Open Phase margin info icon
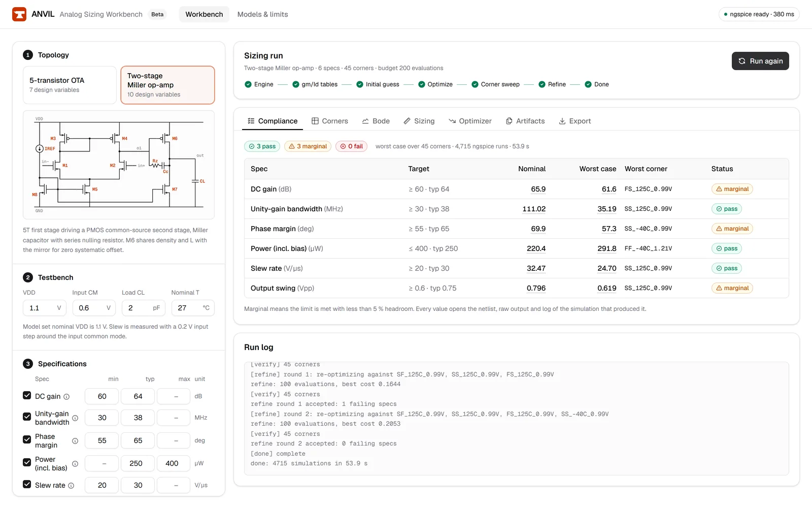This screenshot has width=812, height=508. pyautogui.click(x=75, y=441)
